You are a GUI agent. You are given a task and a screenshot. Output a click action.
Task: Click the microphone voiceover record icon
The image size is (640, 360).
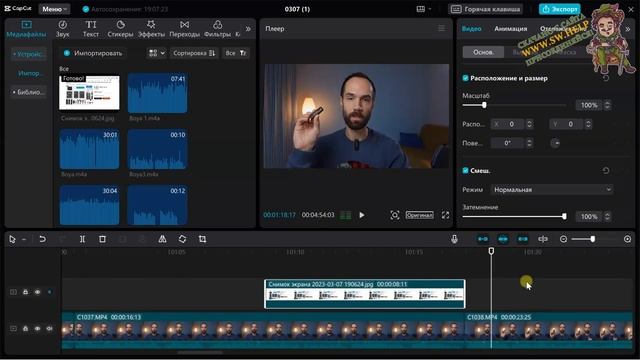[454, 239]
